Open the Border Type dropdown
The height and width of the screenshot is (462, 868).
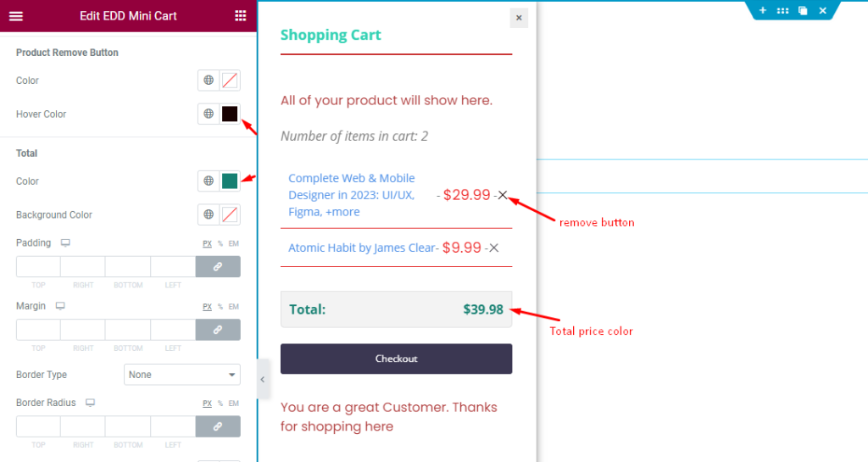[x=182, y=375]
